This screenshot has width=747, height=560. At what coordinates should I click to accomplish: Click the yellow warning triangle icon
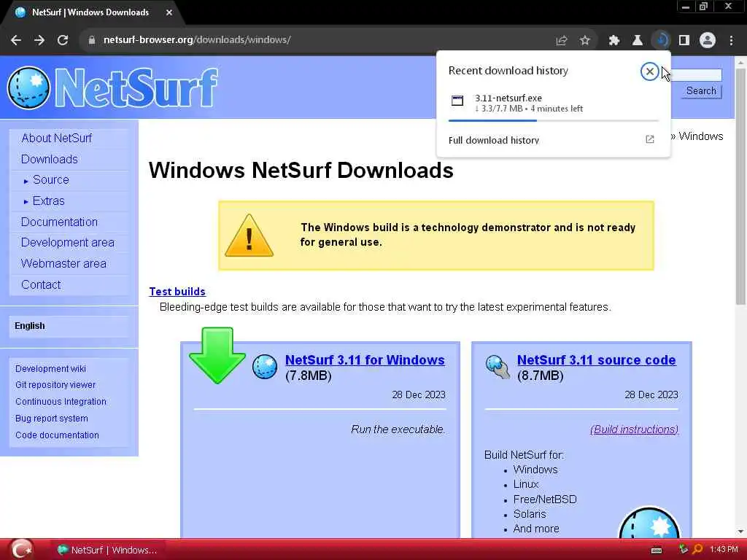249,236
